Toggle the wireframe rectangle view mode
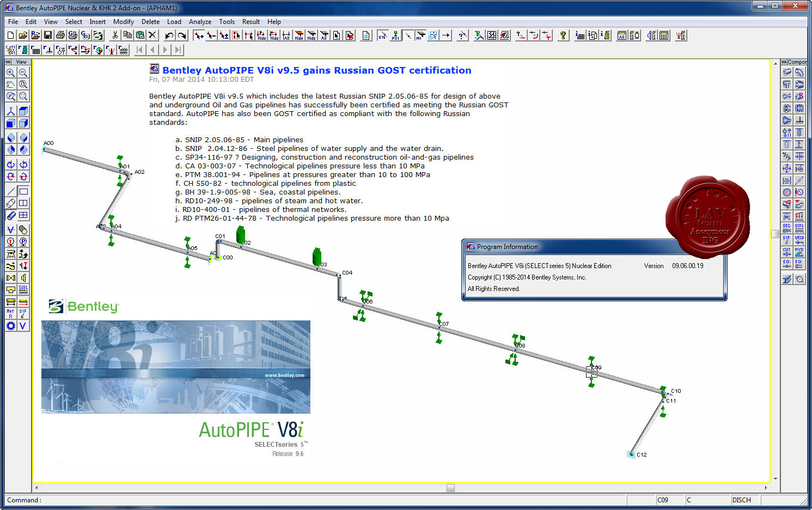The image size is (812, 510). (x=23, y=191)
